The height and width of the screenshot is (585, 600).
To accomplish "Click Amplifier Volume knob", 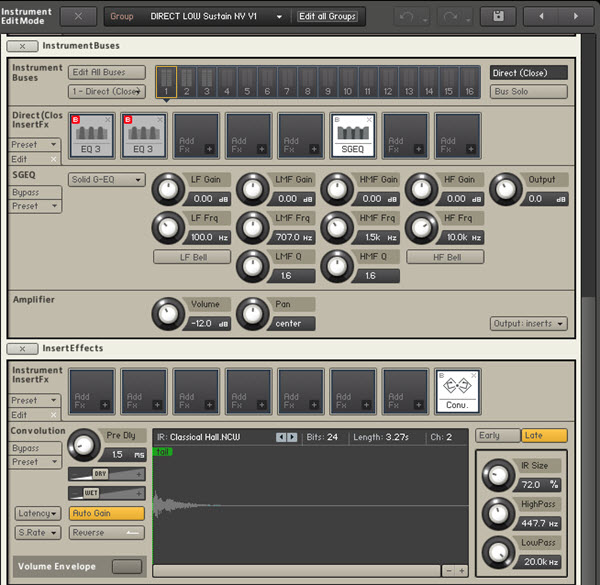I will pyautogui.click(x=168, y=314).
